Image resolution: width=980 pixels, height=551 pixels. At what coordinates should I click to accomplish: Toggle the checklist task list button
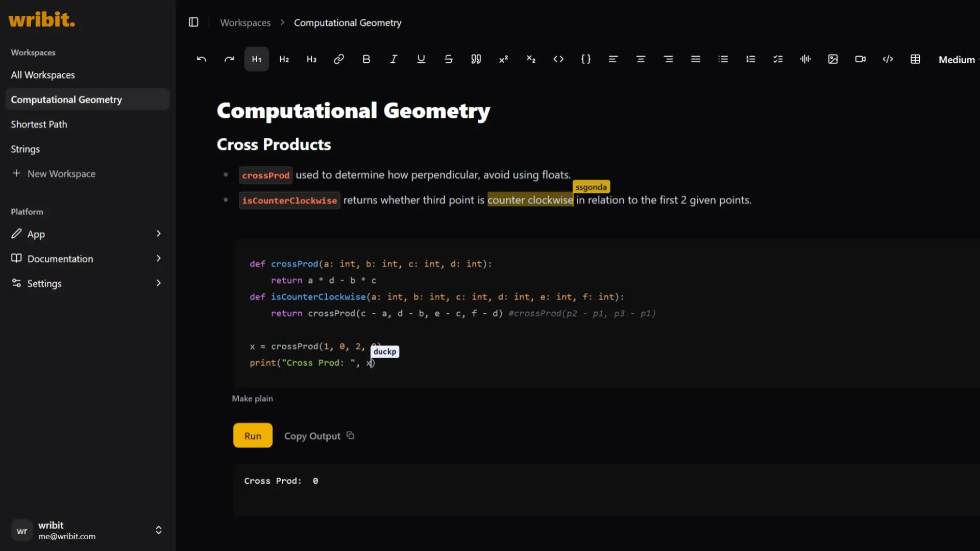(778, 59)
